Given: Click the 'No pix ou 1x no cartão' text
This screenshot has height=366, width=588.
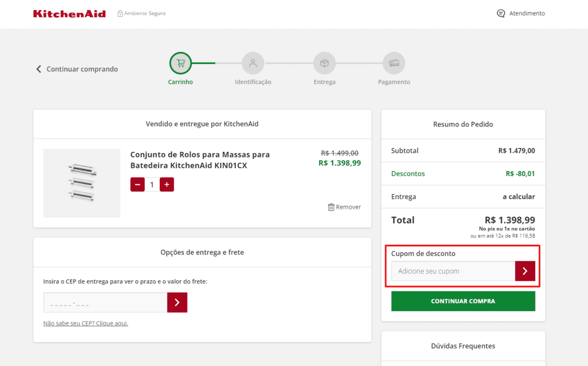Looking at the screenshot, I should point(507,229).
